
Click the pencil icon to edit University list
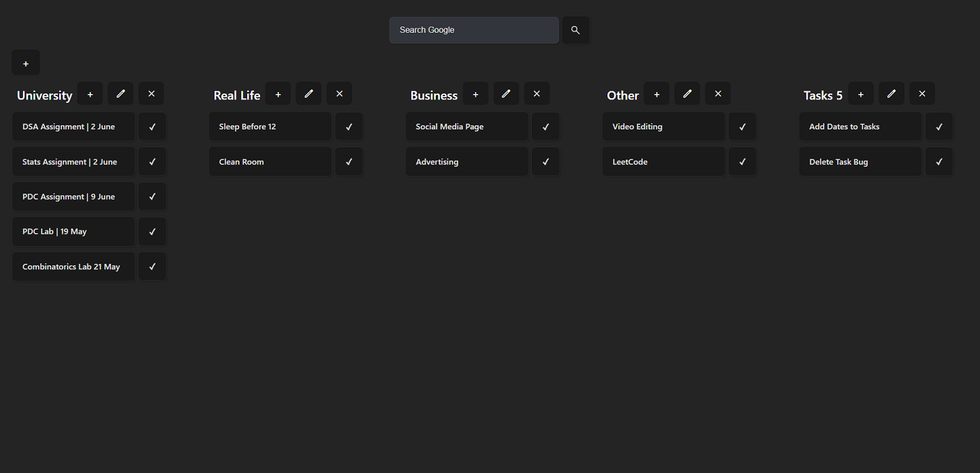tap(120, 93)
